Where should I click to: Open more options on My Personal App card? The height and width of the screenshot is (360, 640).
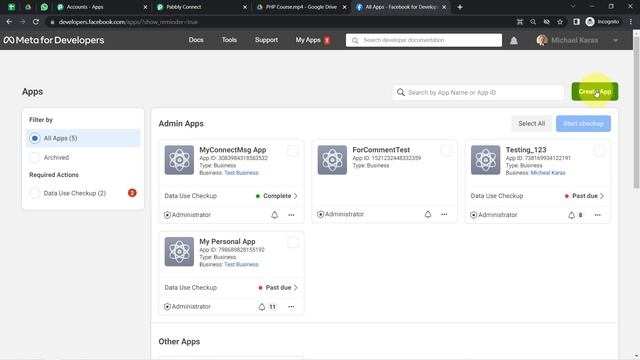coord(291,307)
